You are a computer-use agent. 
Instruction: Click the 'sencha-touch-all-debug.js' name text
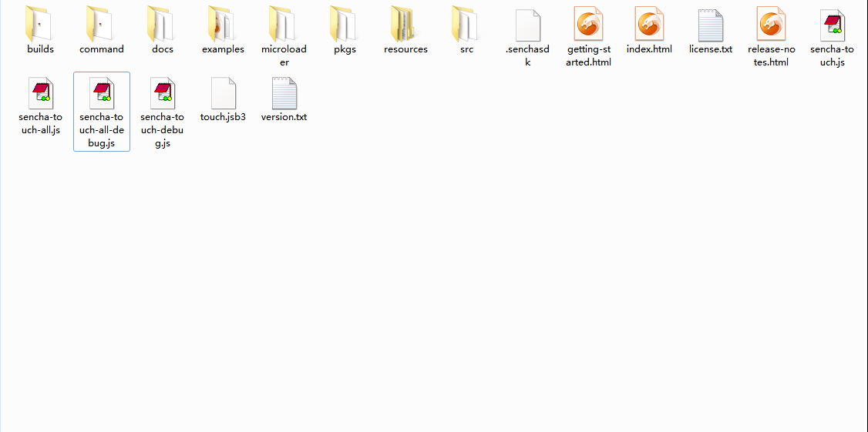[101, 131]
